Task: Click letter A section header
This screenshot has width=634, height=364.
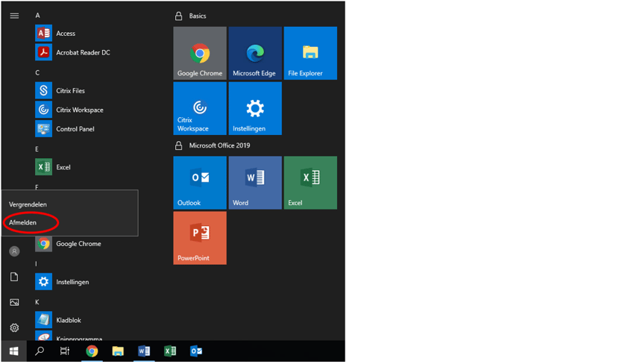Action: click(x=37, y=16)
